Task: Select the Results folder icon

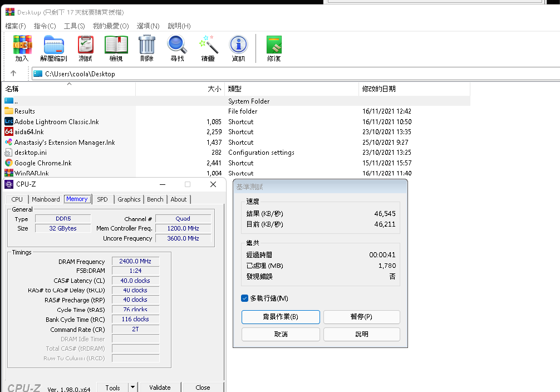Action: pos(9,111)
